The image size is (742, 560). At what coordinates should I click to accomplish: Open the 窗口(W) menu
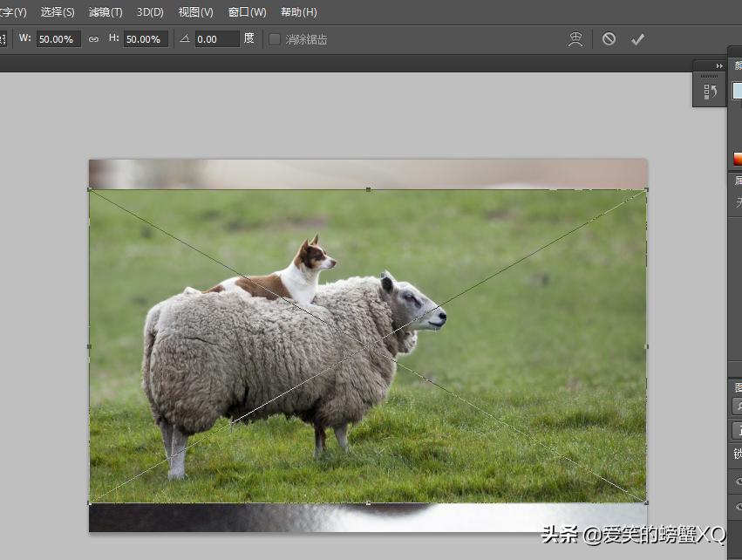pos(247,12)
